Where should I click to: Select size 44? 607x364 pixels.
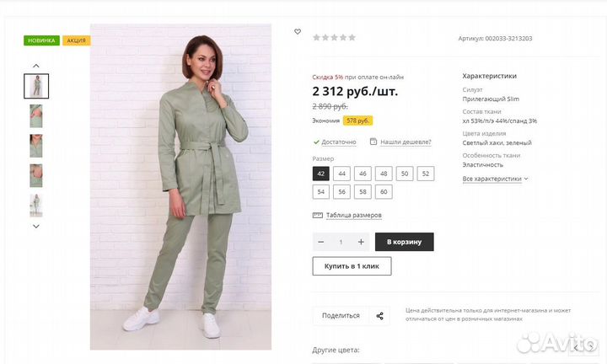[x=341, y=174]
